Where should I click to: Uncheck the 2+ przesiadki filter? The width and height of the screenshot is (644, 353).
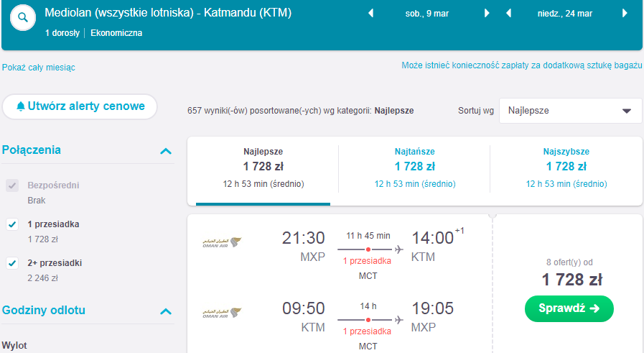pyautogui.click(x=12, y=263)
